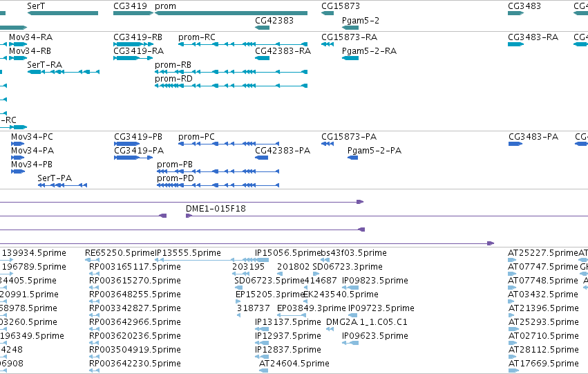Click the AT24604.5prime EST label
This screenshot has width=588, height=374.
click(x=294, y=364)
